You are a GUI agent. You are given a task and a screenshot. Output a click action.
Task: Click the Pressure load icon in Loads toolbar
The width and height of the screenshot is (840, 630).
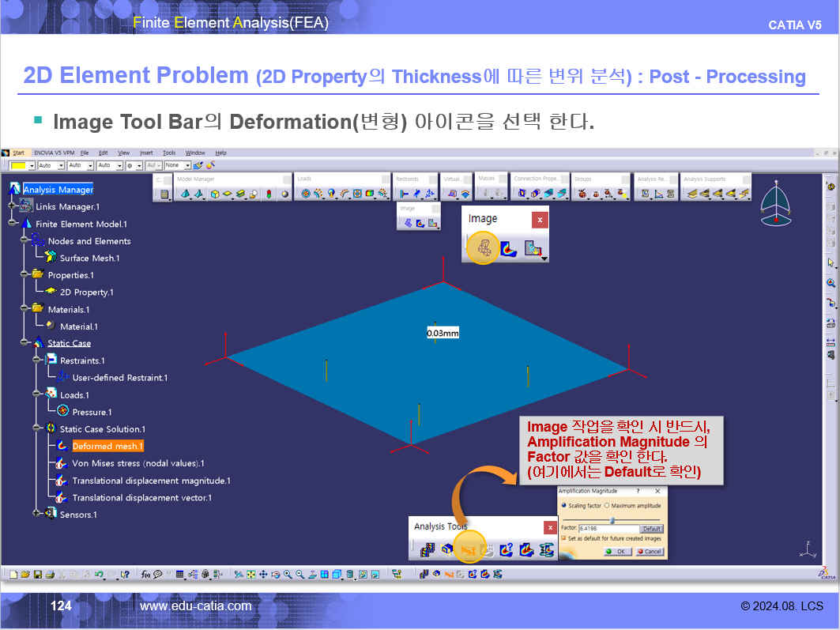tap(307, 193)
